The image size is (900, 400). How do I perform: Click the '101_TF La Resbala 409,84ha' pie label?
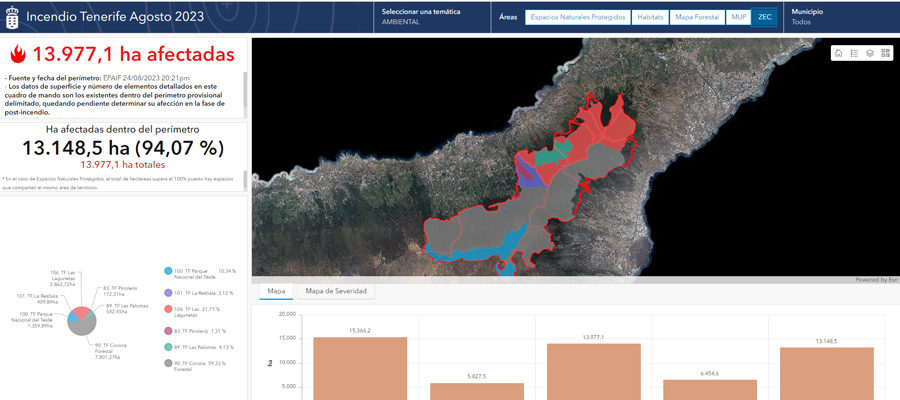[38, 298]
